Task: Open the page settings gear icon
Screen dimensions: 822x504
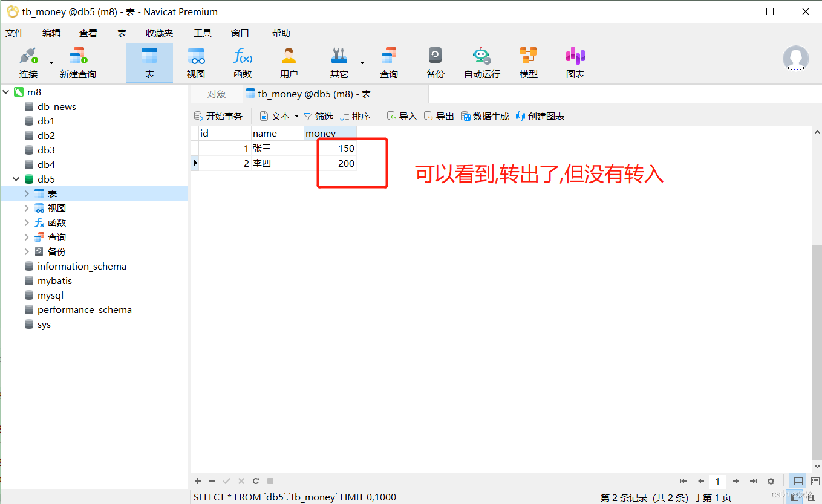Action: click(771, 481)
